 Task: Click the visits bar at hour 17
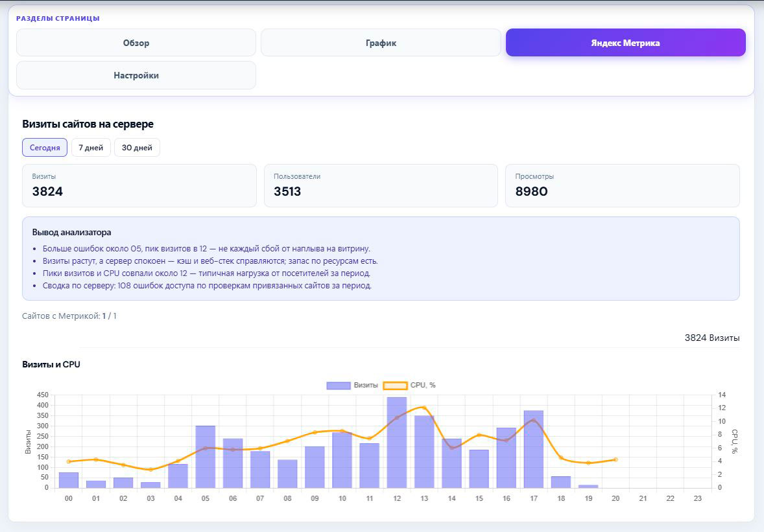pos(534,449)
